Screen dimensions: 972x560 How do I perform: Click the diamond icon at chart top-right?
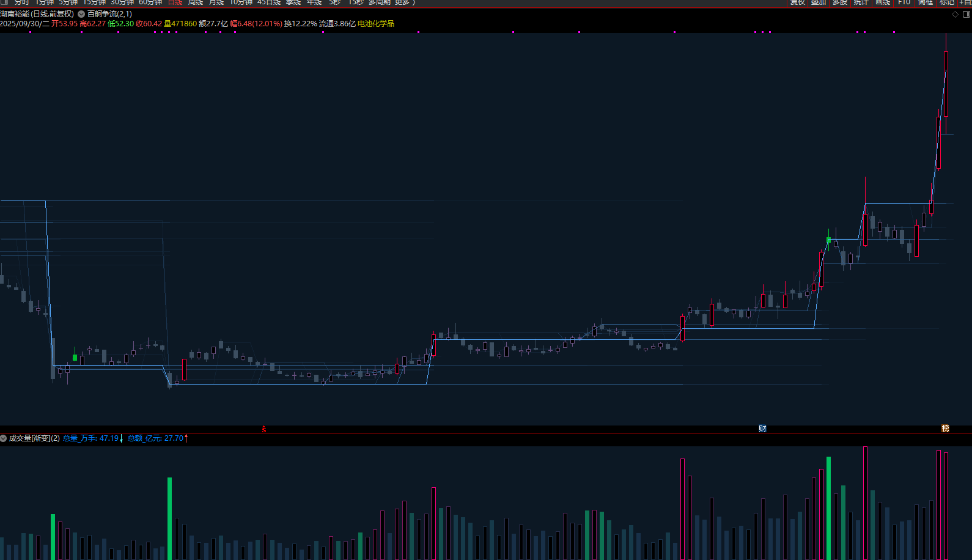point(955,14)
